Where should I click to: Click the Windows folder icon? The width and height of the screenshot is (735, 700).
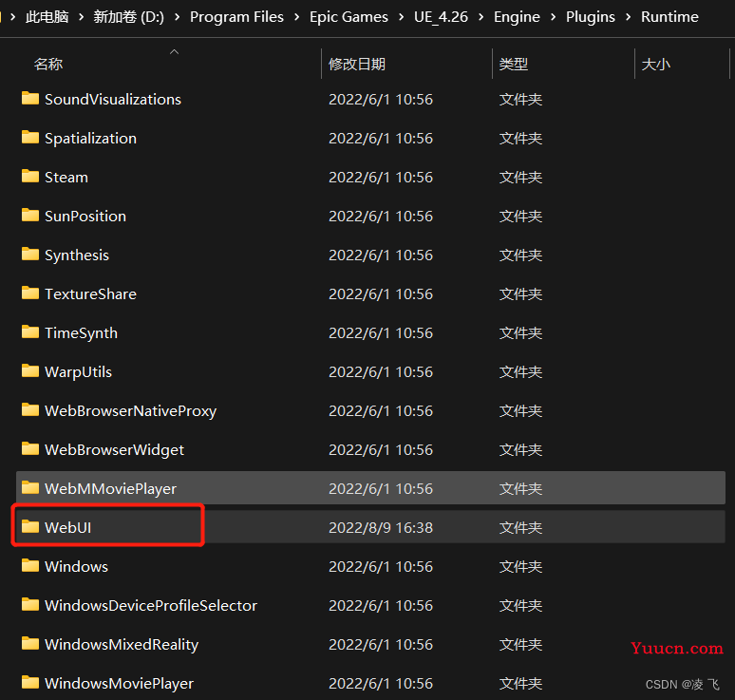click(30, 565)
